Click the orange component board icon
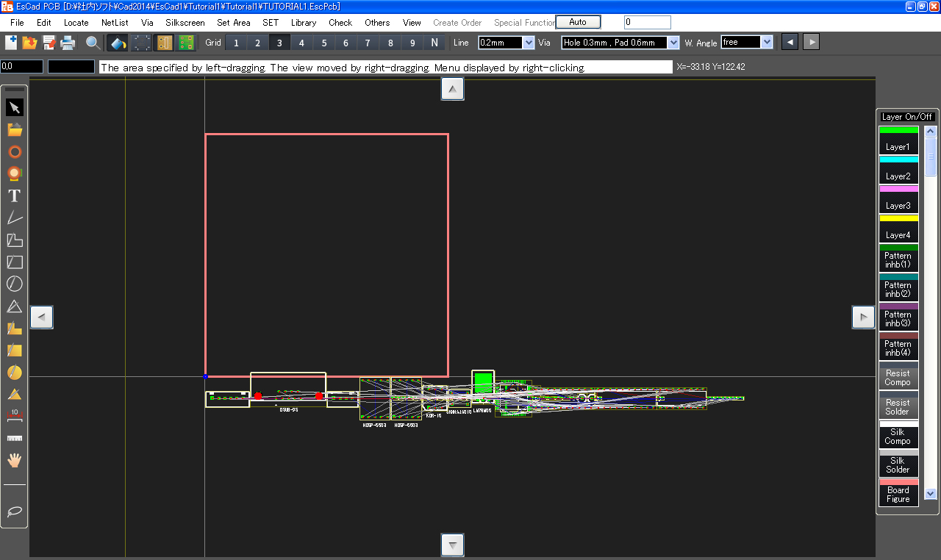Screen dimensions: 941x560 coord(165,43)
